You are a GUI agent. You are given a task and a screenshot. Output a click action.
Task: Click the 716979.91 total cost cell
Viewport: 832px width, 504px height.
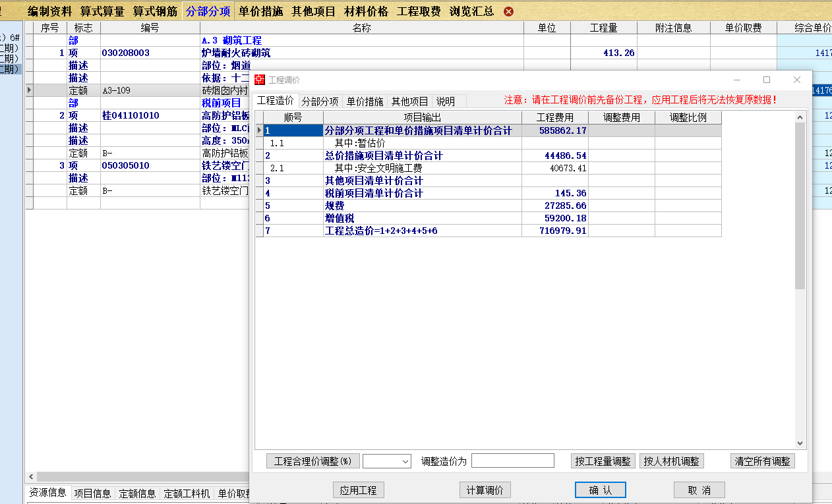click(555, 231)
